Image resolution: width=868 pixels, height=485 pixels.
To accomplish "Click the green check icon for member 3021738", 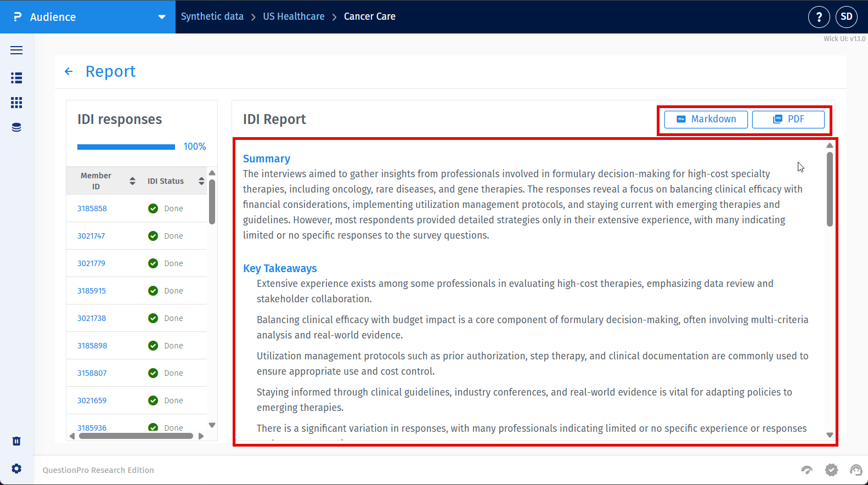I will pyautogui.click(x=153, y=318).
